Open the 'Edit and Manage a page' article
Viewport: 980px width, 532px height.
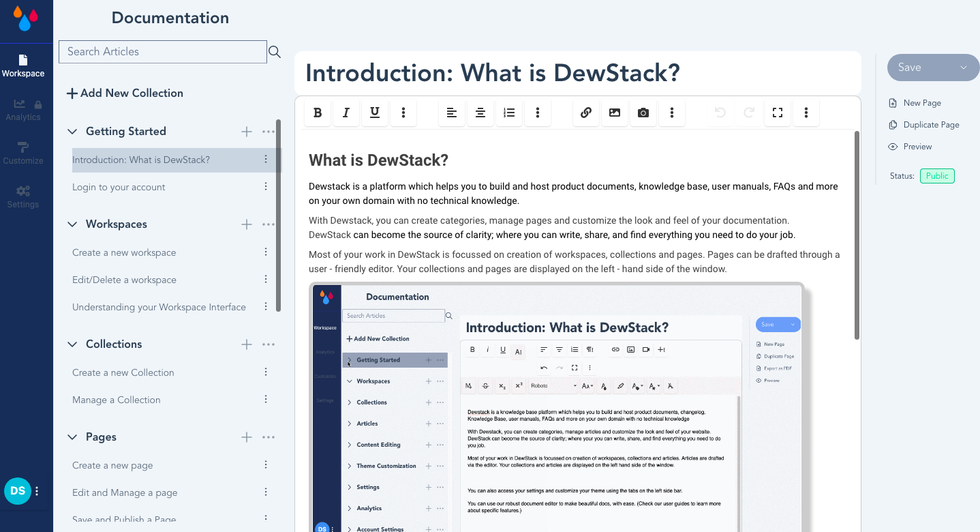(x=125, y=493)
